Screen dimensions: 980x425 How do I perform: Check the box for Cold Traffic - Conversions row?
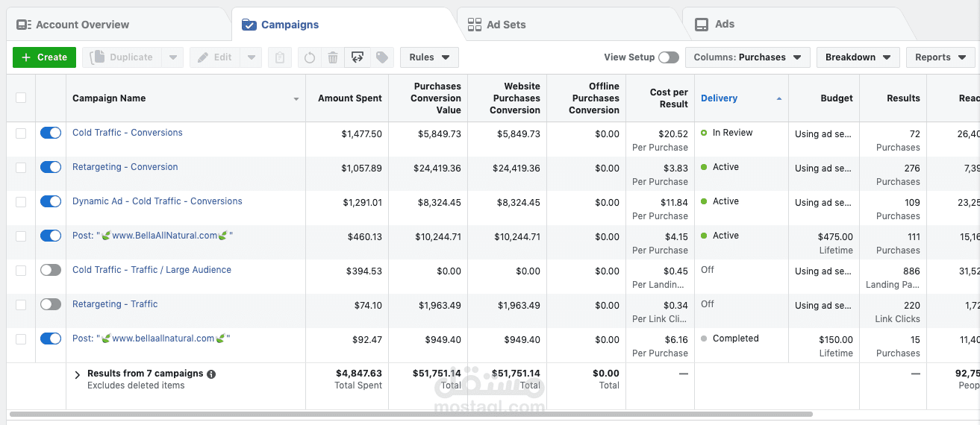pos(21,133)
